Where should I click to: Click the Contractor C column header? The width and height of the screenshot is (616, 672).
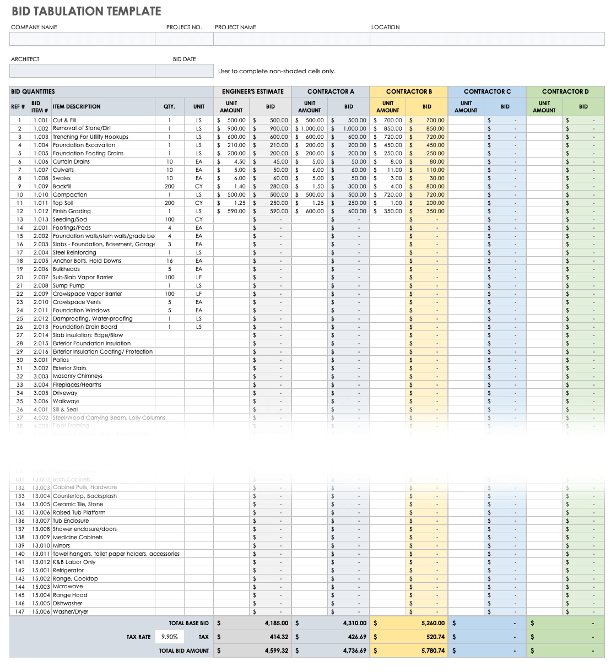[x=487, y=91]
